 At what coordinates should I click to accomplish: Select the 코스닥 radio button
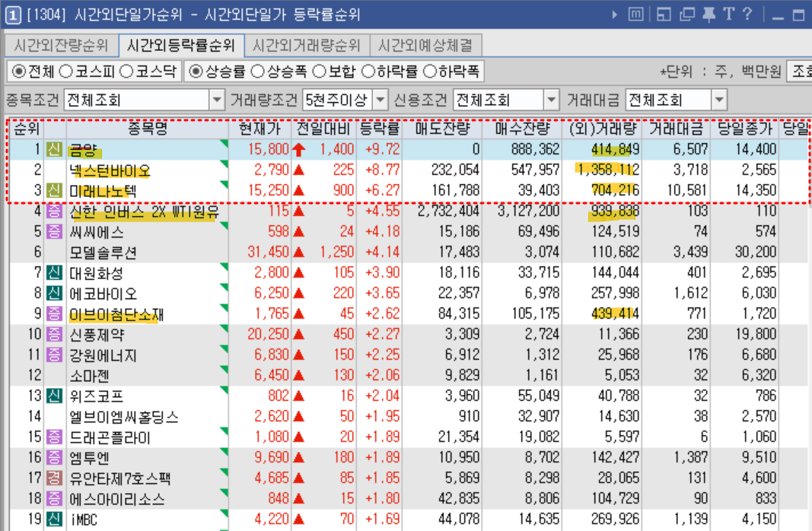(x=126, y=72)
